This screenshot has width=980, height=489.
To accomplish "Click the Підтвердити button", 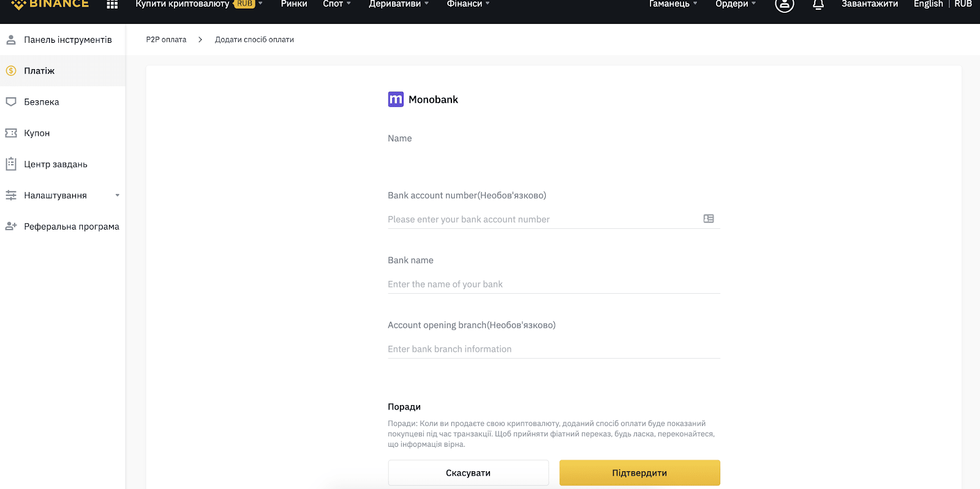I will pos(639,473).
